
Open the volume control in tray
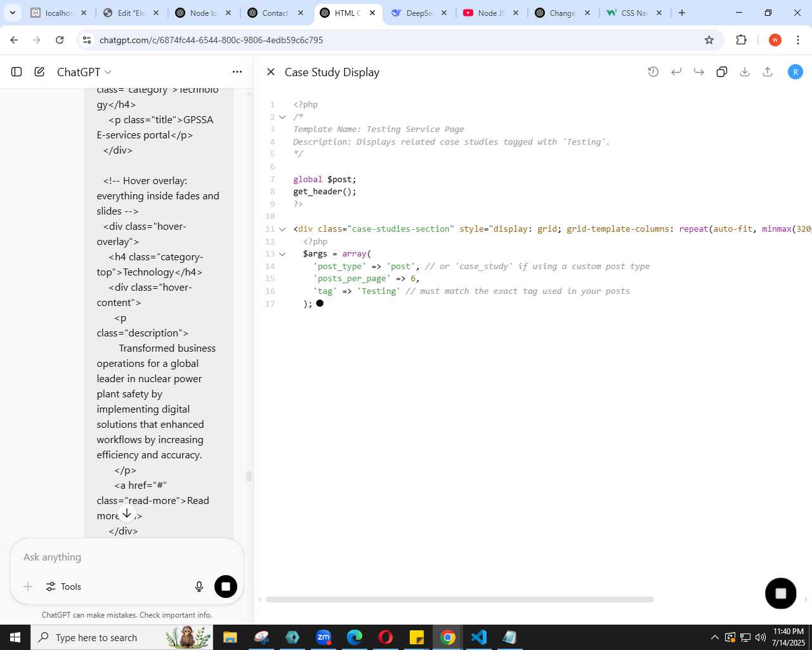coord(761,637)
